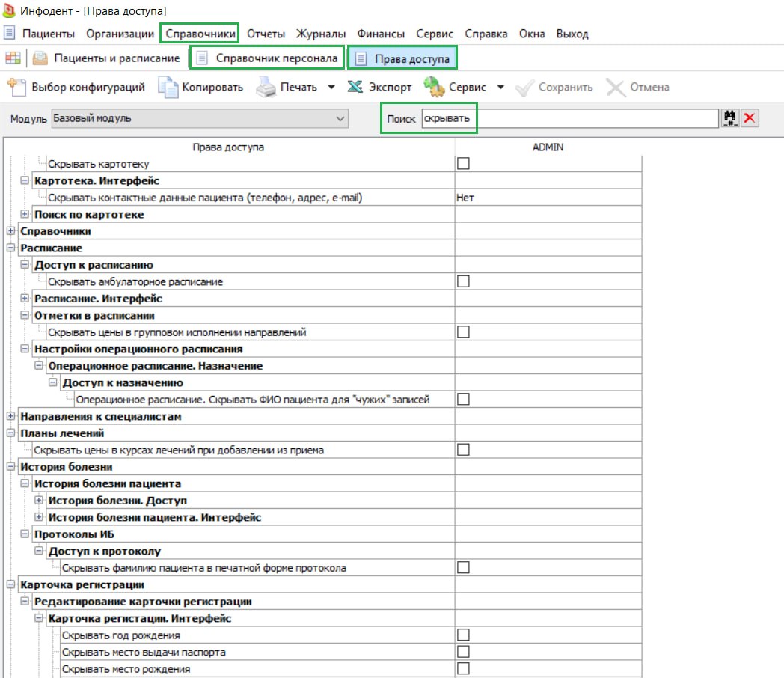The image size is (784, 678).
Task: Click the Отмена button
Action: 637,87
